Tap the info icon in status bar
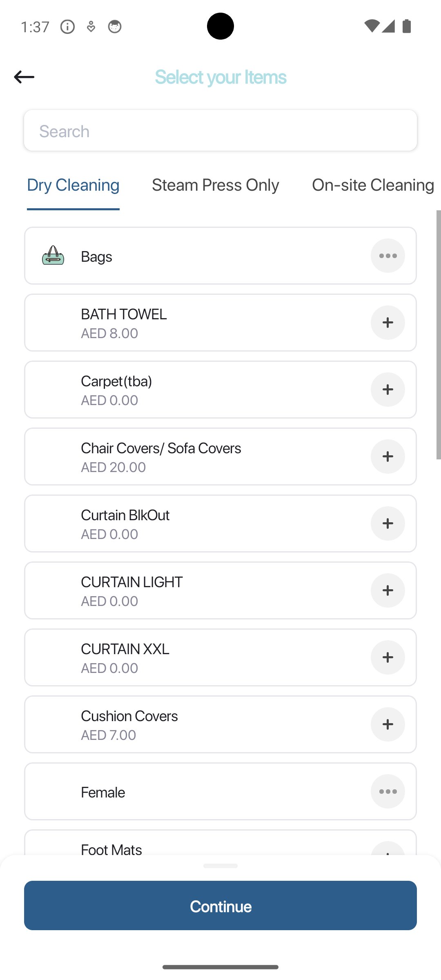This screenshot has height=980, width=441. (67, 27)
